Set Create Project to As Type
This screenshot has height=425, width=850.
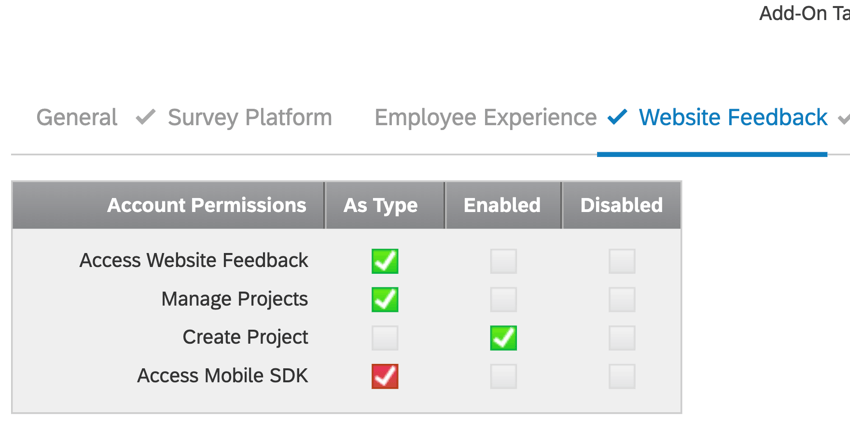385,338
